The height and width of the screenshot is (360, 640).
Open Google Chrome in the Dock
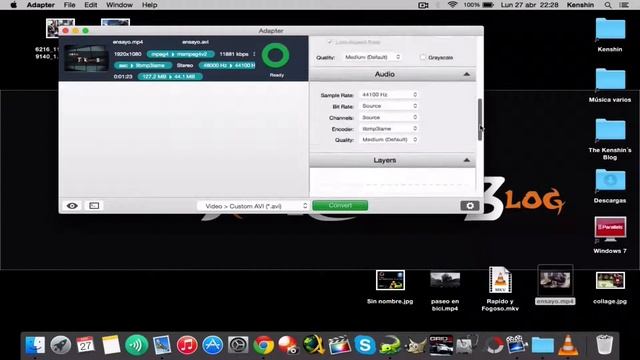click(x=263, y=345)
